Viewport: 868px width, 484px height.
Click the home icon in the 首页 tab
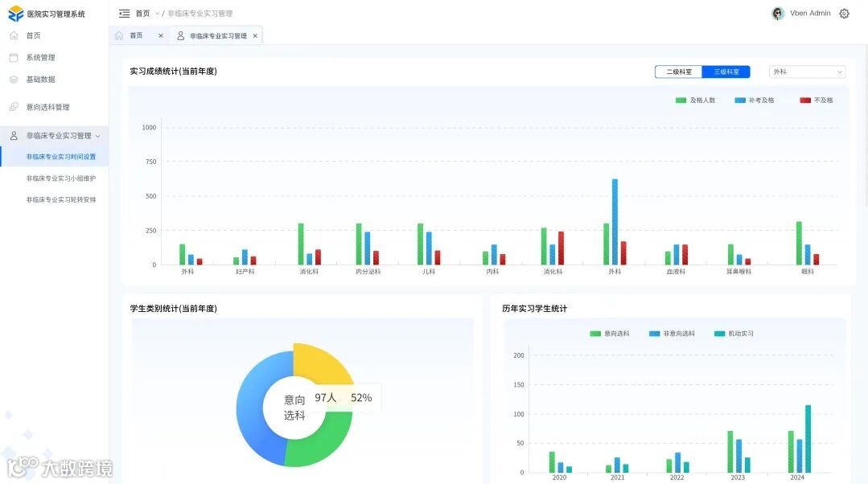coord(119,35)
